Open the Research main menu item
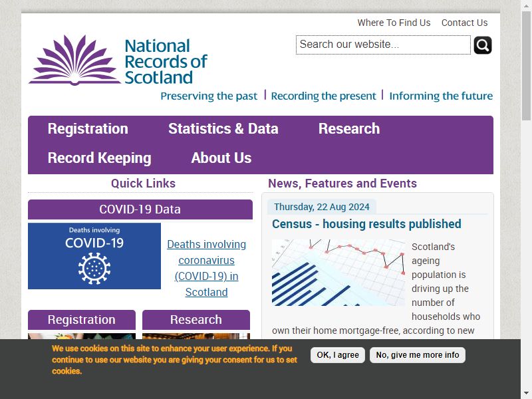This screenshot has height=399, width=532. coord(348,129)
